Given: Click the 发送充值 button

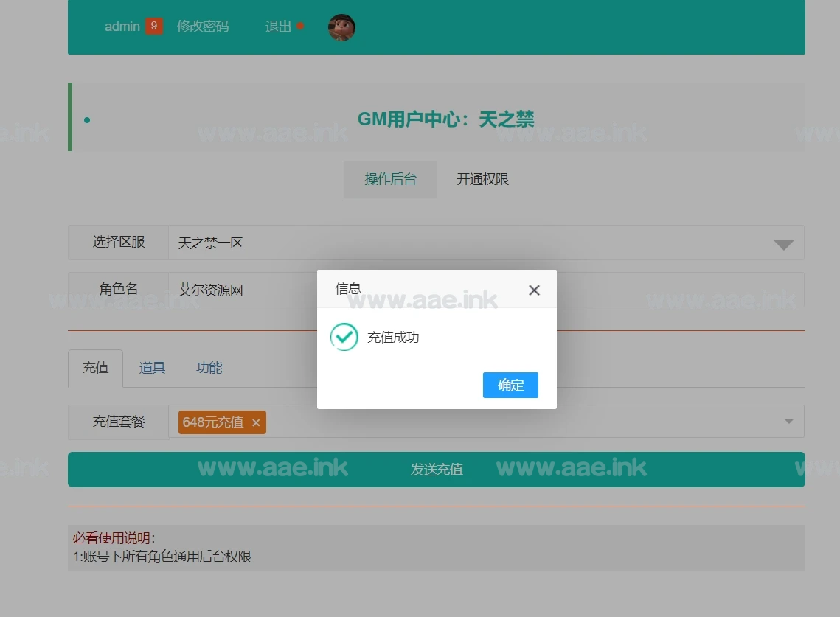Looking at the screenshot, I should click(437, 470).
